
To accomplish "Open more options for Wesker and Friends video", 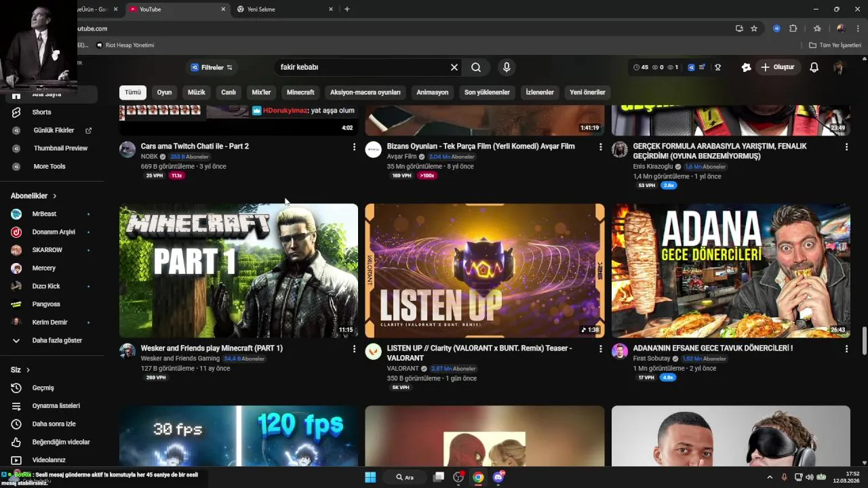I will click(x=354, y=348).
